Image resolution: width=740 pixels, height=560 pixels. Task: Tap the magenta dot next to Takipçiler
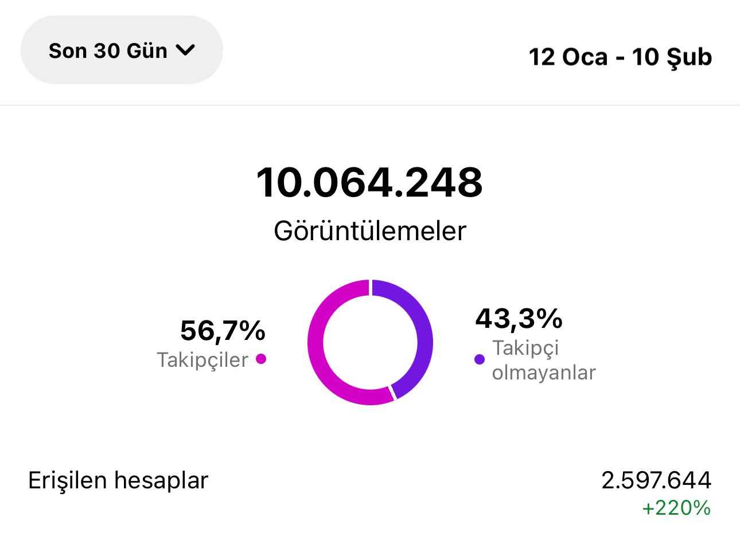(x=261, y=359)
